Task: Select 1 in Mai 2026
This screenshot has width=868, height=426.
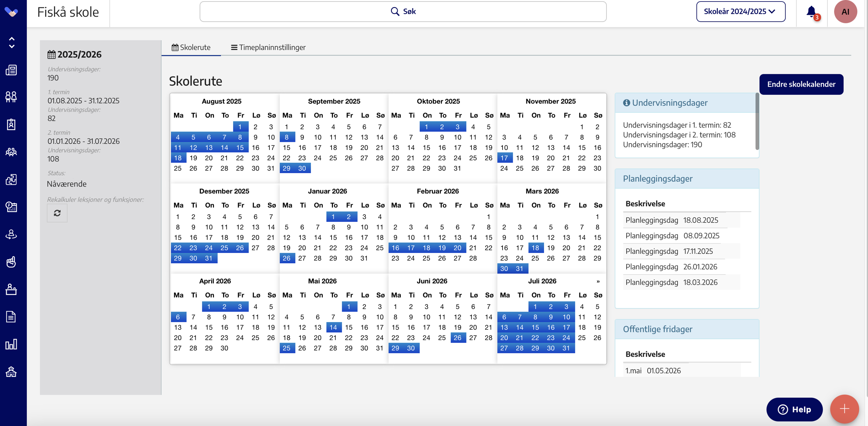Action: tap(349, 307)
